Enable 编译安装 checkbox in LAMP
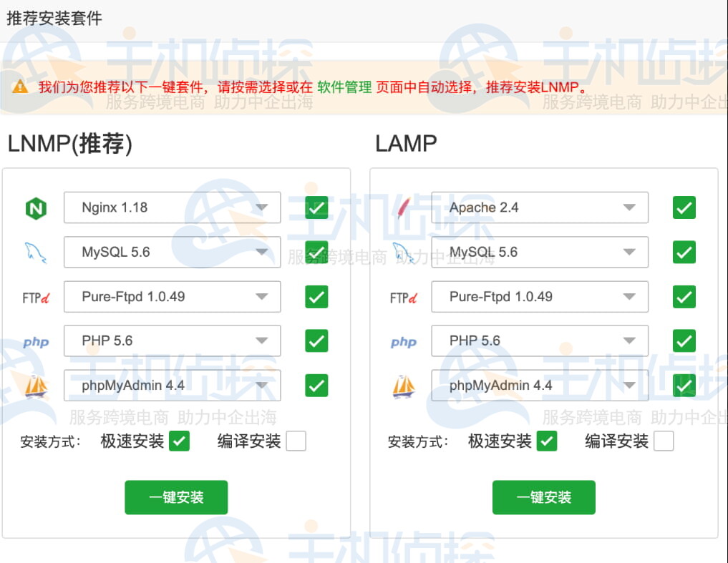 [664, 441]
